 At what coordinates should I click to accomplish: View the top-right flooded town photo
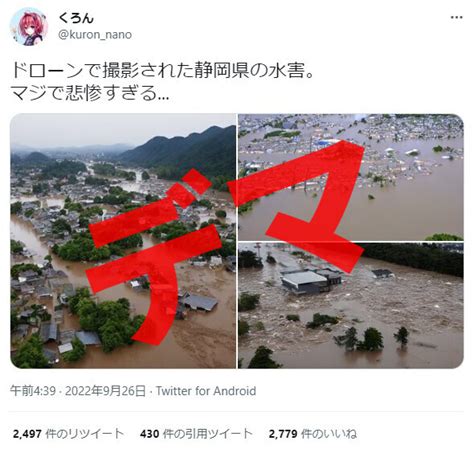[x=351, y=177]
